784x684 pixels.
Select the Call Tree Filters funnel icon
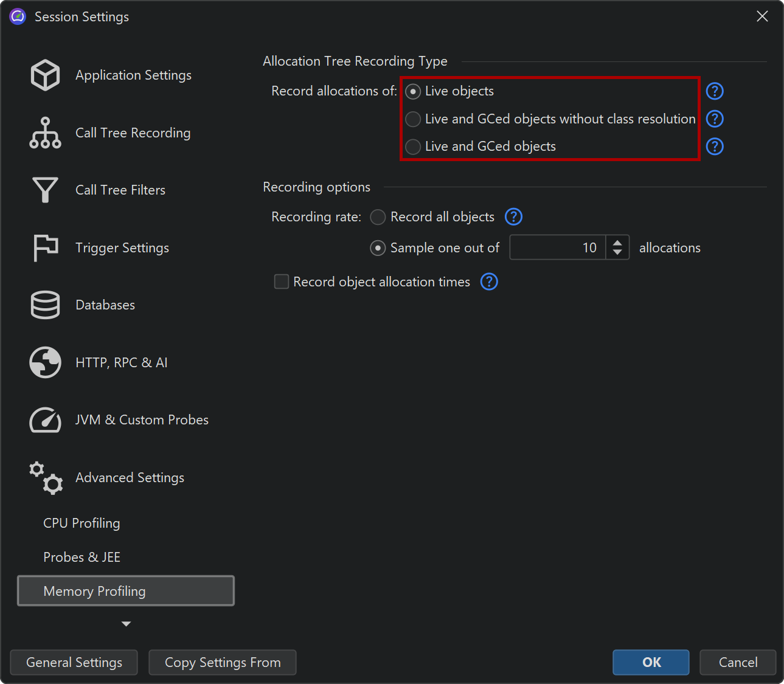click(x=45, y=190)
